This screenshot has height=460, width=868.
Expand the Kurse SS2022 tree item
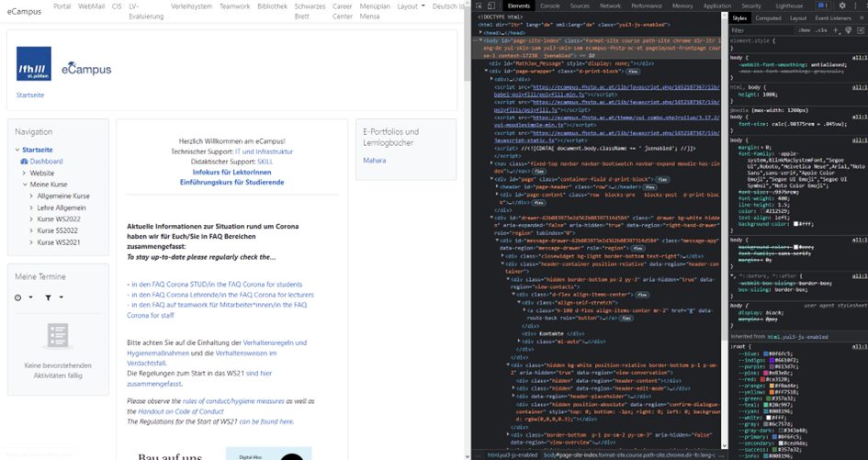pos(31,230)
